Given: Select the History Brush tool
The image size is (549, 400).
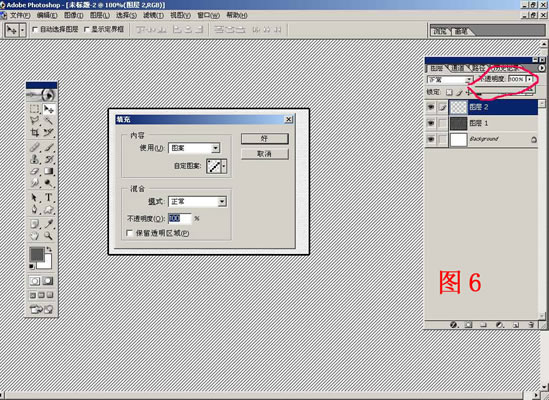Looking at the screenshot, I should [x=48, y=159].
